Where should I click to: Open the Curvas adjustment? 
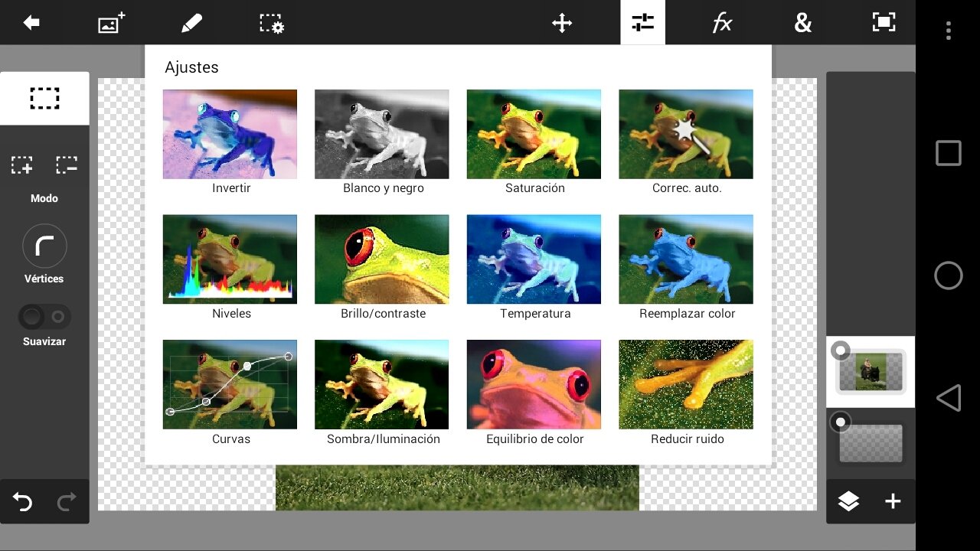[x=230, y=393]
